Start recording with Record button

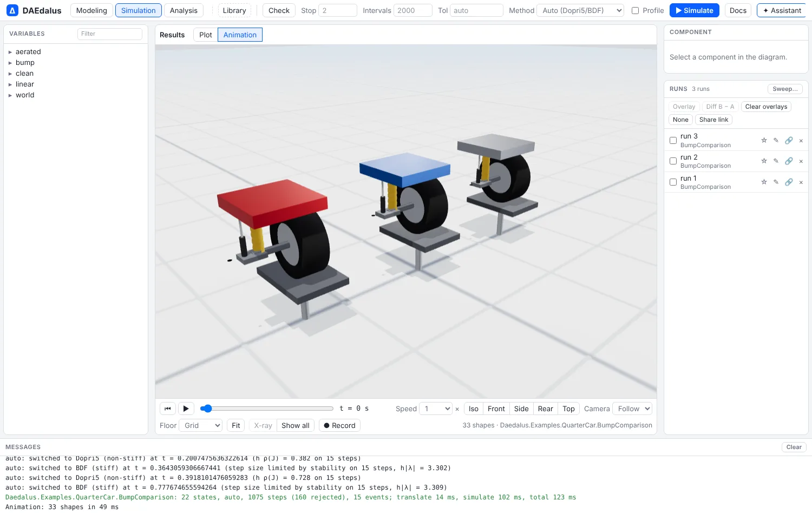[x=339, y=425]
